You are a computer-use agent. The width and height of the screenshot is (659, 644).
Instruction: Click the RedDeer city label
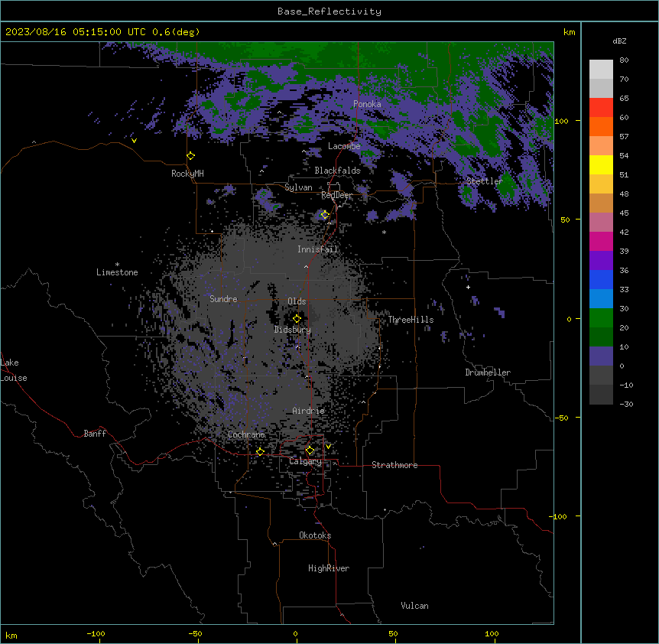[x=336, y=196]
